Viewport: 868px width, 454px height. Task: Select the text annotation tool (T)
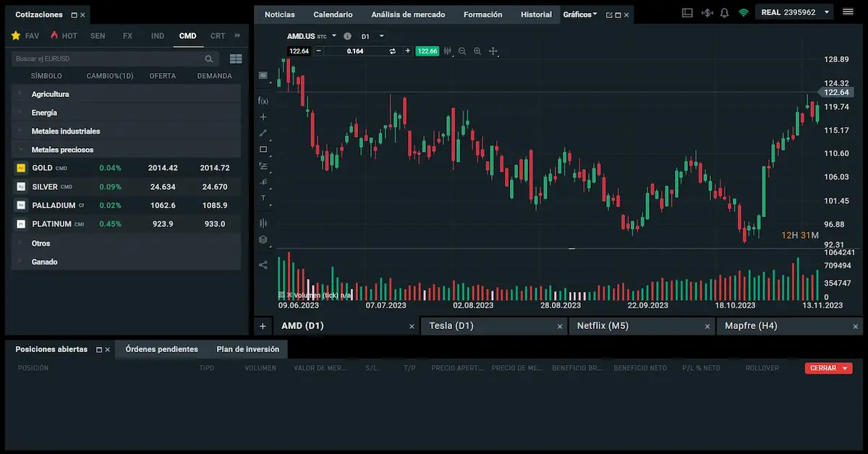coord(263,199)
